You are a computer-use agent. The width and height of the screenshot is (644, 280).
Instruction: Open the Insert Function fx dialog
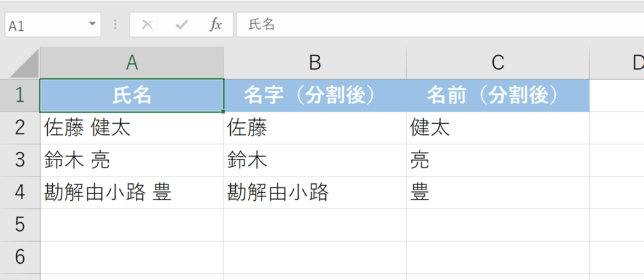(216, 25)
